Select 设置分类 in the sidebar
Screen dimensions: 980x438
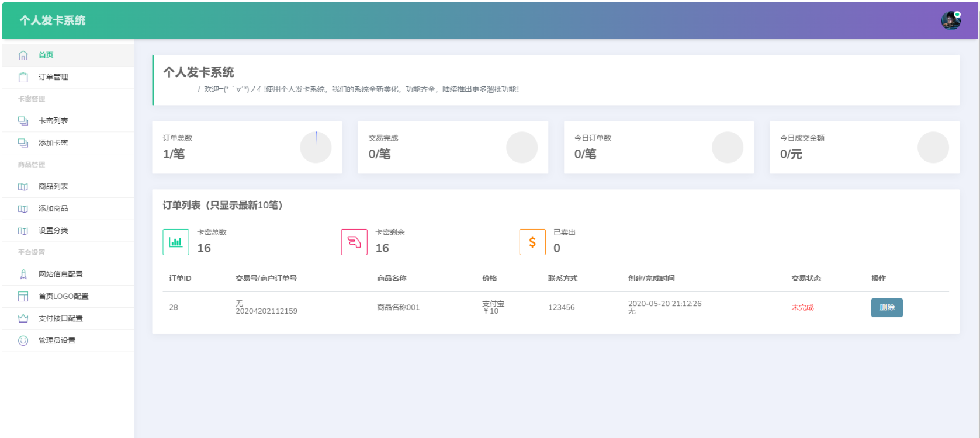tap(68, 231)
